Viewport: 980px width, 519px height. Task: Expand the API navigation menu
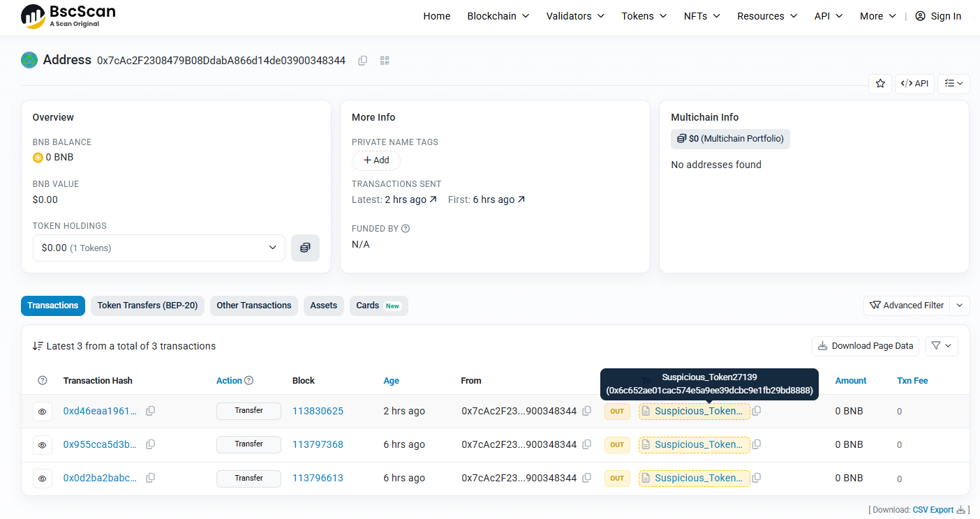click(x=829, y=16)
